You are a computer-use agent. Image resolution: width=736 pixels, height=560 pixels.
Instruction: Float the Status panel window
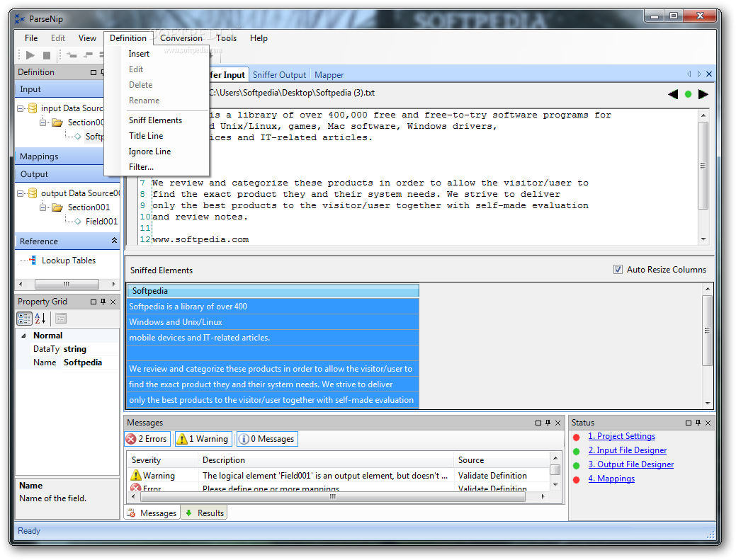click(x=689, y=423)
